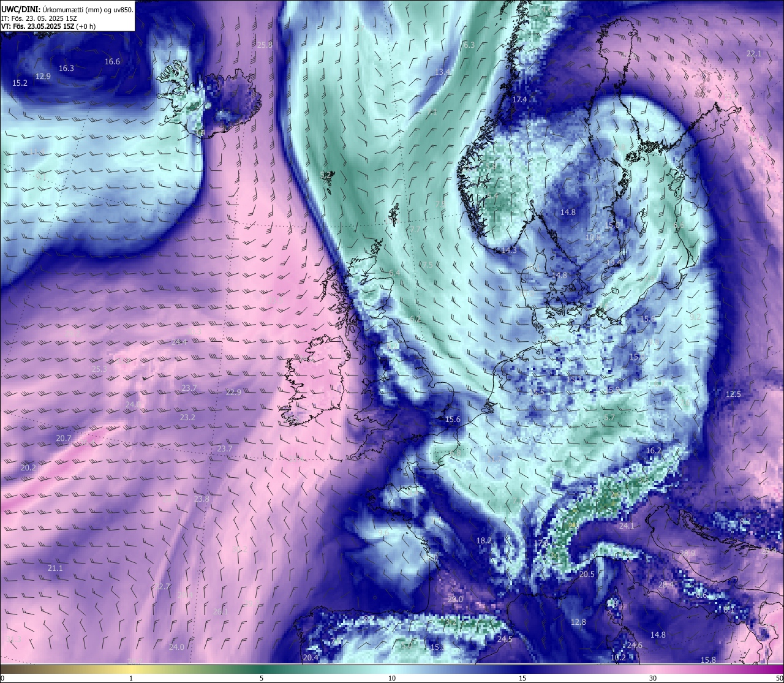Click the 30 label on the colour scale
The height and width of the screenshot is (683, 784).
click(653, 678)
